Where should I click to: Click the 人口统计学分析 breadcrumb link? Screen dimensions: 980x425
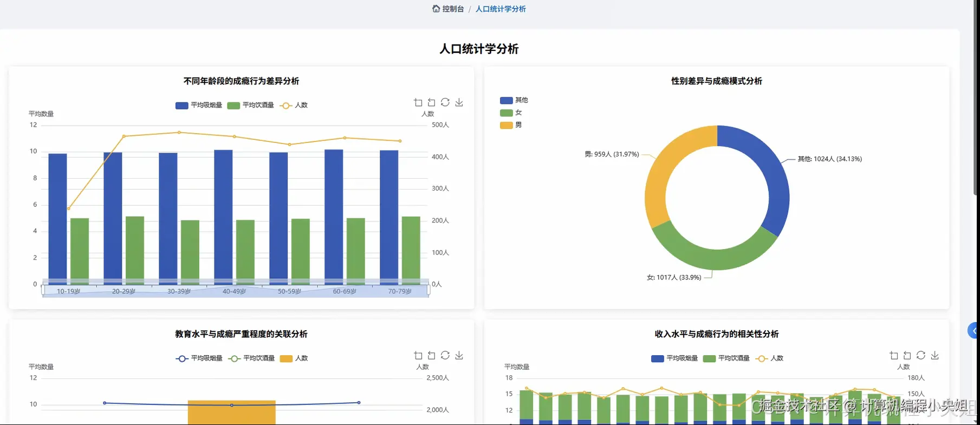point(501,9)
